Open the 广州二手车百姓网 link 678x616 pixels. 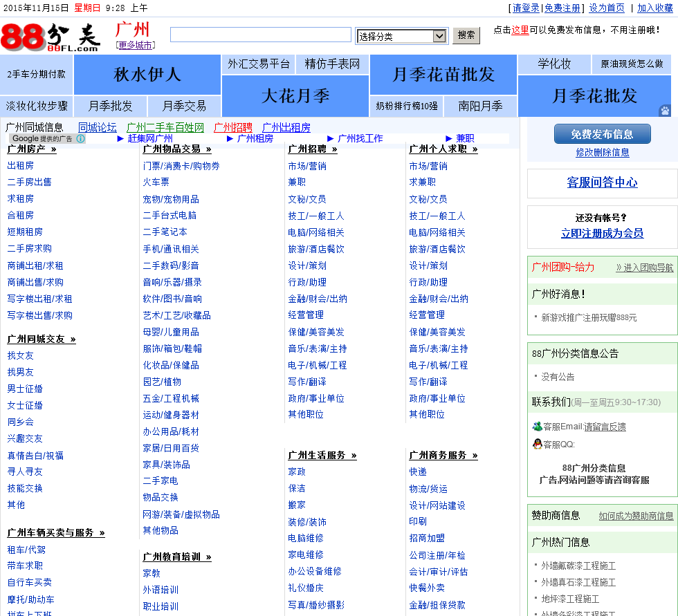click(165, 127)
